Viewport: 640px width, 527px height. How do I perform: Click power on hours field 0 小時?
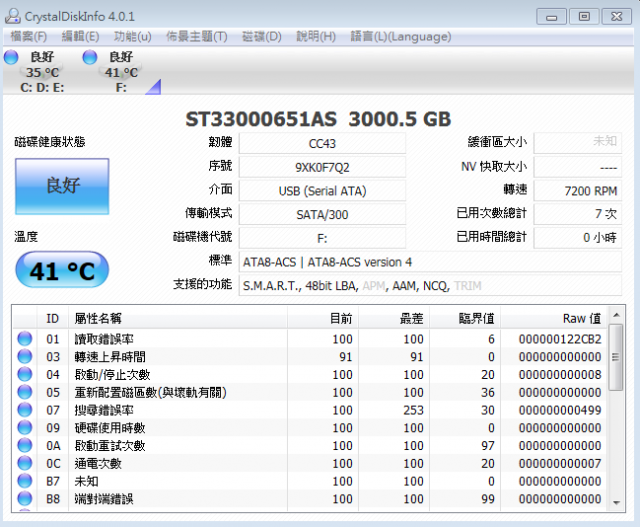tap(578, 238)
